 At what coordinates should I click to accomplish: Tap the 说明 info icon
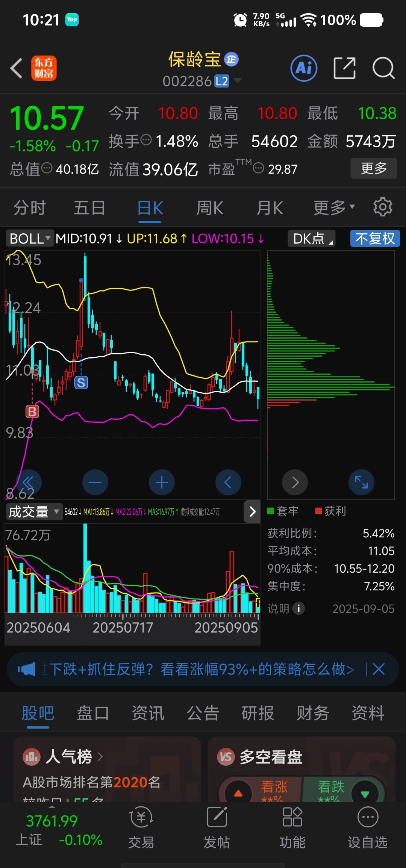coord(299,608)
